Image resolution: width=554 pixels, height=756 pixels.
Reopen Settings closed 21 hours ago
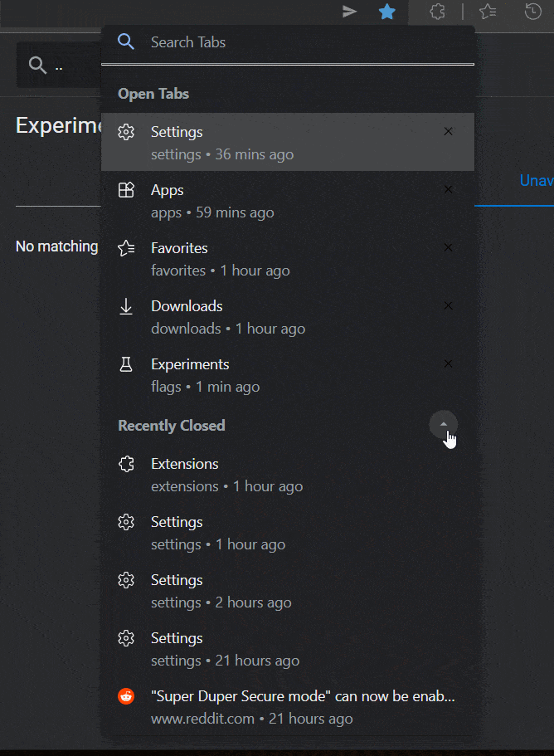[x=288, y=648]
